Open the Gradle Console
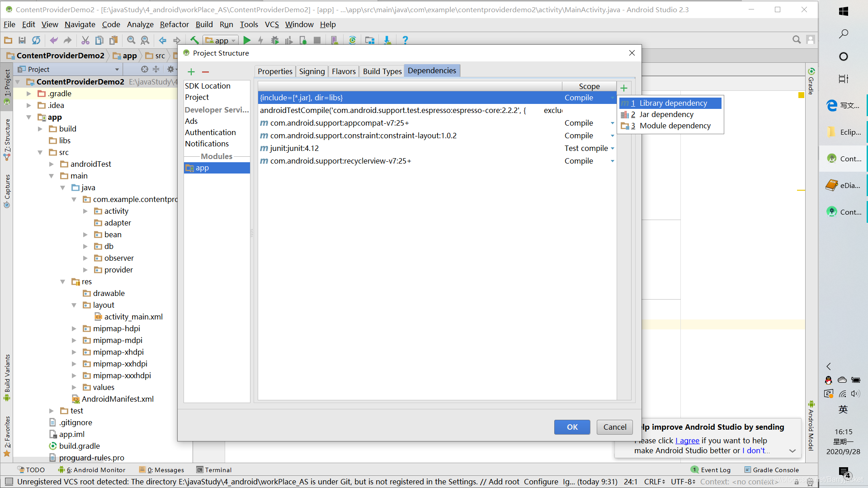 tap(772, 470)
